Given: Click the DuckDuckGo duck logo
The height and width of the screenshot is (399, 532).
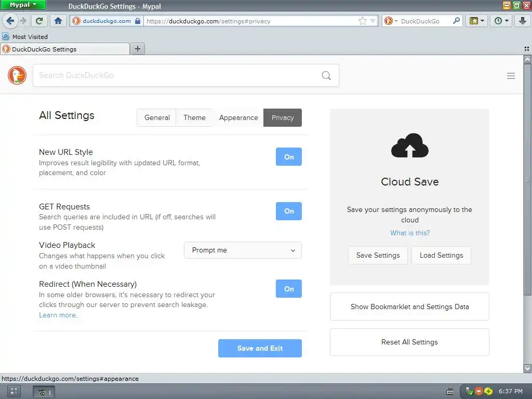Looking at the screenshot, I should 17,75.
